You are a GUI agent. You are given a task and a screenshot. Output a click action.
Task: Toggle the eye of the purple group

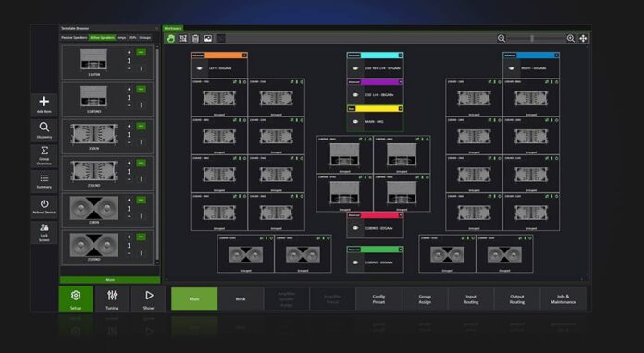pyautogui.click(x=355, y=94)
